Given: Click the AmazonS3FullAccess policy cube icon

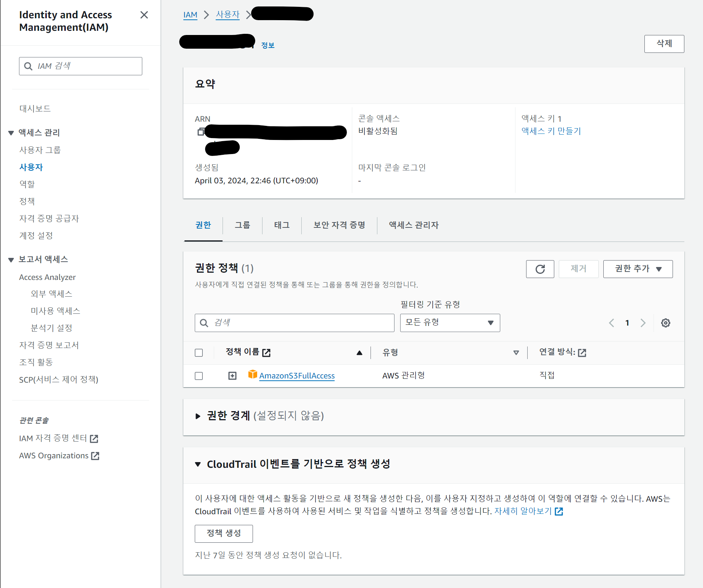Looking at the screenshot, I should click(253, 374).
